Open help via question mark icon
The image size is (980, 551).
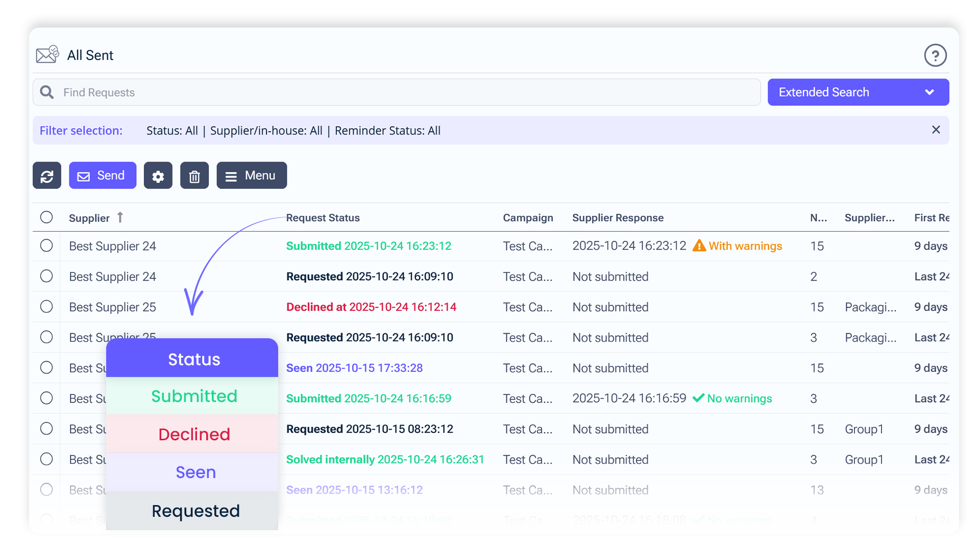tap(935, 56)
